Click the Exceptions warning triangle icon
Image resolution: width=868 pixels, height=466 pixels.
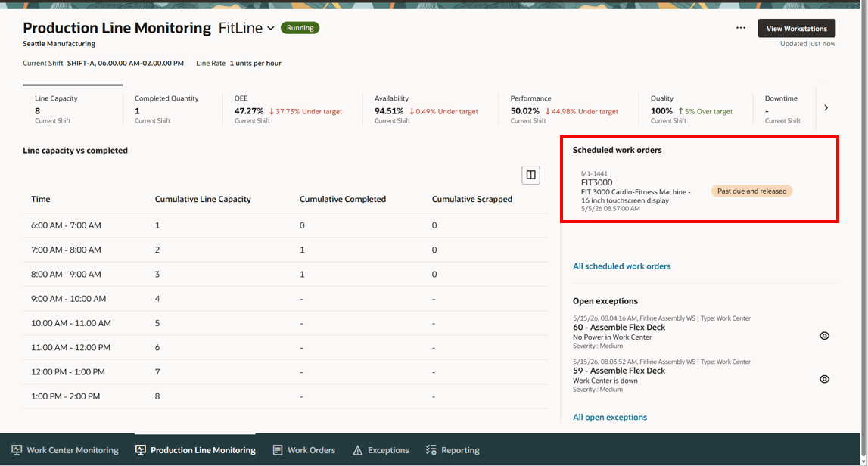tap(358, 450)
